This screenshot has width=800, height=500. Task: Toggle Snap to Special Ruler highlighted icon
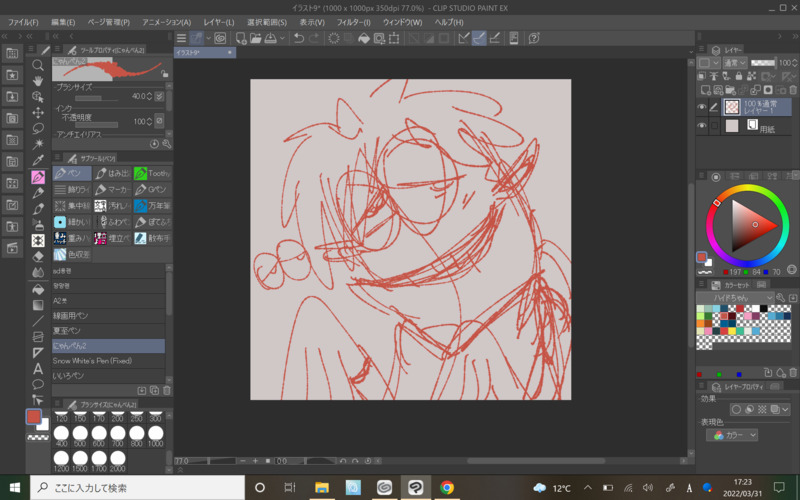pyautogui.click(x=479, y=38)
